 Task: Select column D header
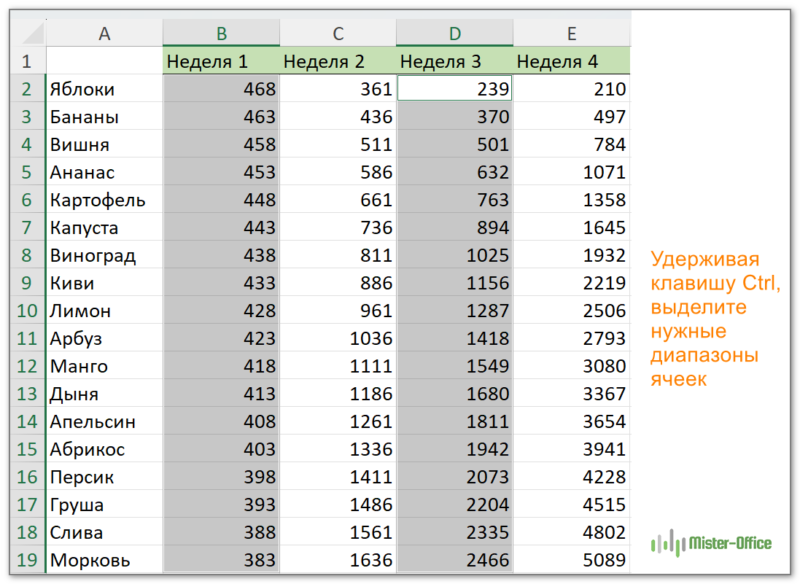tap(454, 34)
